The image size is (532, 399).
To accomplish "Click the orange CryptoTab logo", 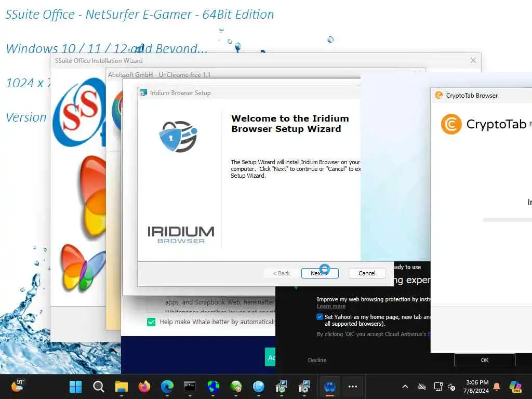I will [451, 124].
